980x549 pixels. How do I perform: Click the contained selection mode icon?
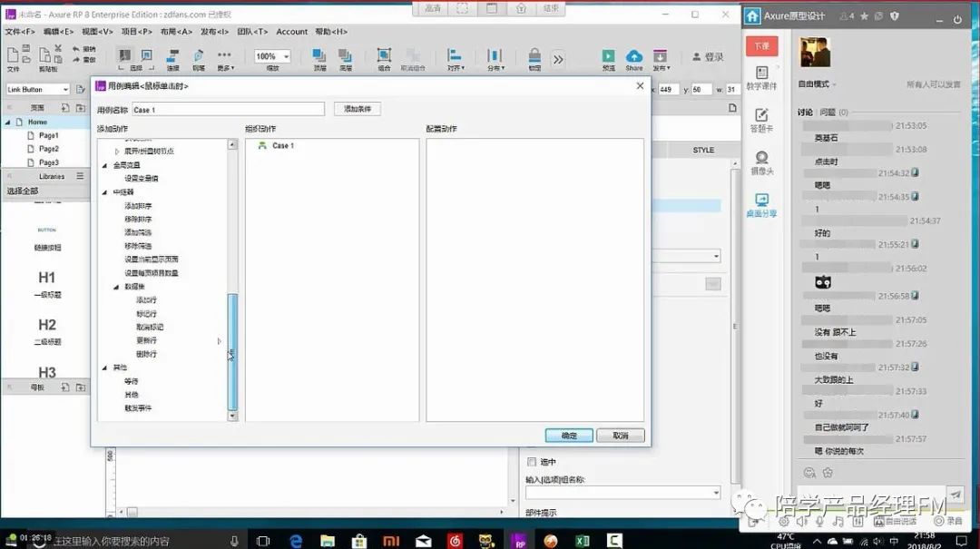pyautogui.click(x=147, y=55)
